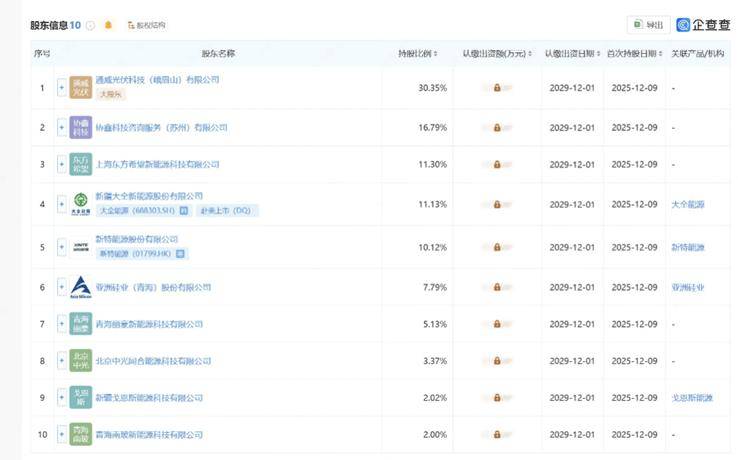Expand row 1 with plus button

coord(62,89)
